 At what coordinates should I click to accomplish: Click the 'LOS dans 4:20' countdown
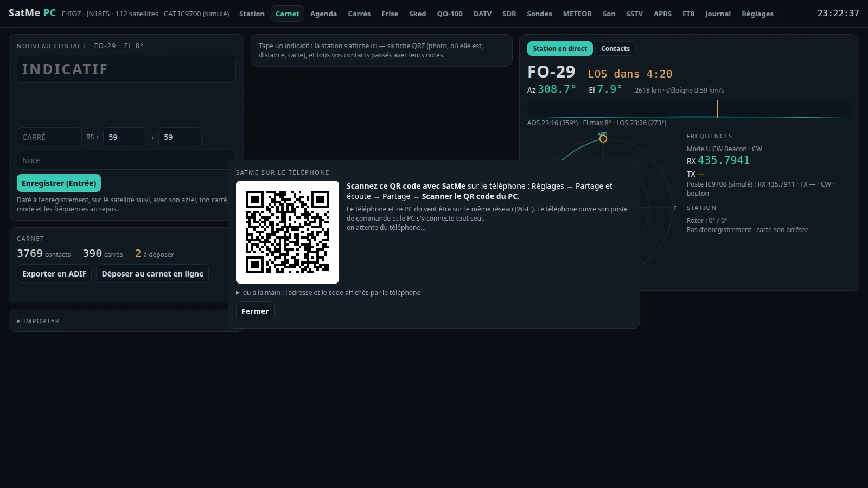(x=630, y=74)
